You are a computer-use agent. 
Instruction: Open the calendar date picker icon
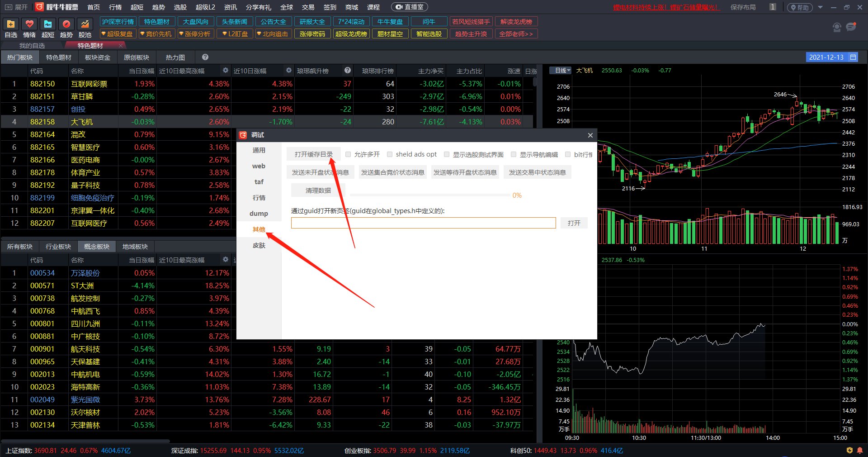[853, 57]
